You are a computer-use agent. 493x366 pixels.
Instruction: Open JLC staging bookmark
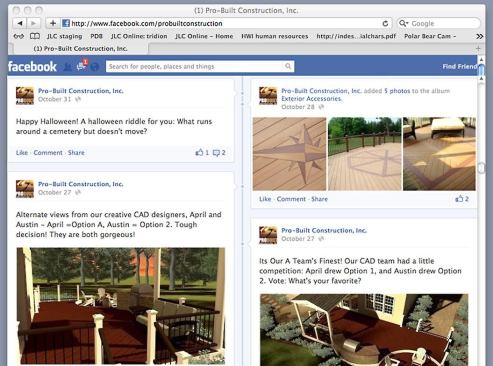pyautogui.click(x=64, y=36)
